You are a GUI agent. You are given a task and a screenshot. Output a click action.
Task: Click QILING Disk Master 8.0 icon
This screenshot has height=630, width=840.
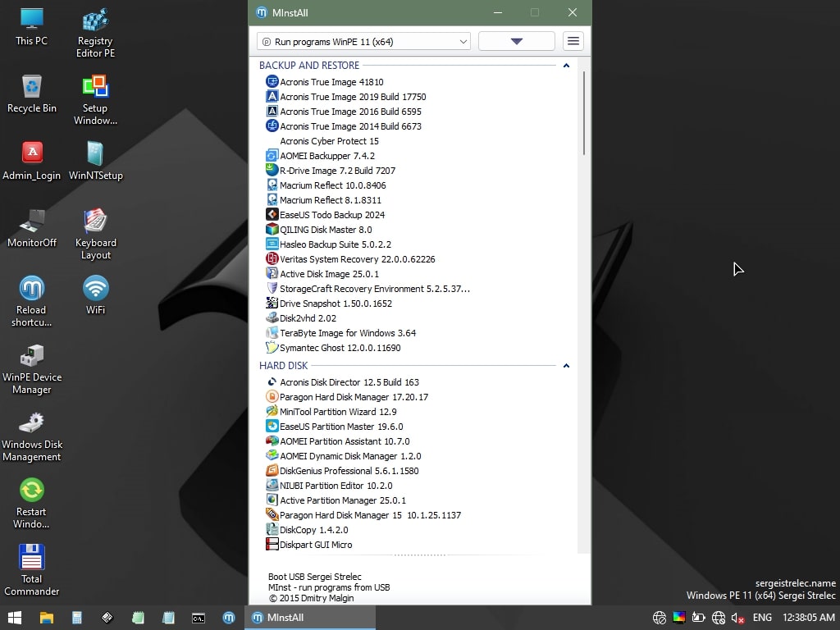click(272, 230)
